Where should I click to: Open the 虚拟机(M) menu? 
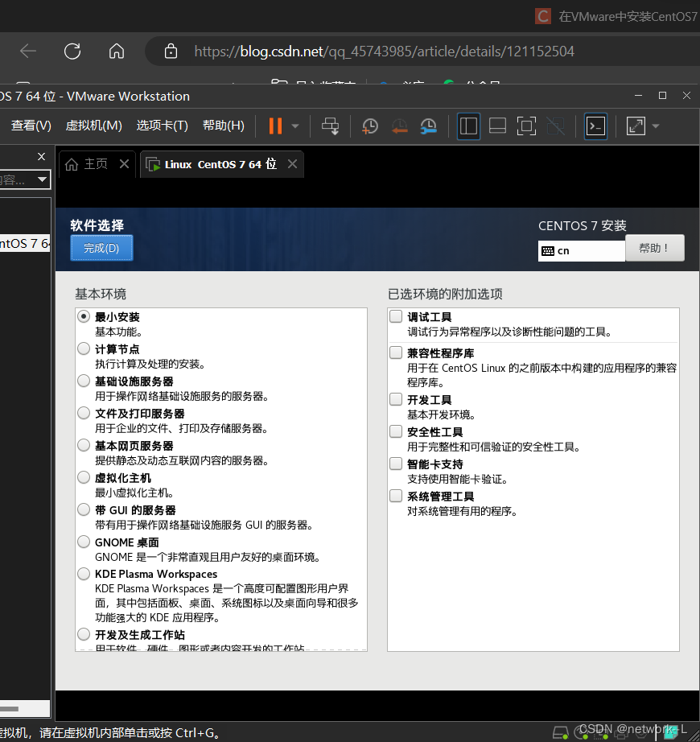point(93,126)
